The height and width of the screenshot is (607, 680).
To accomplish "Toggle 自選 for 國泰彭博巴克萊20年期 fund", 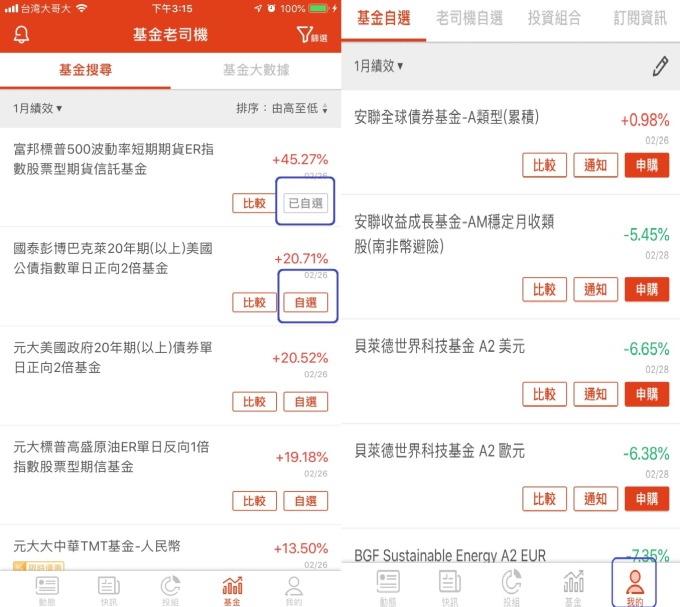I will tap(305, 302).
